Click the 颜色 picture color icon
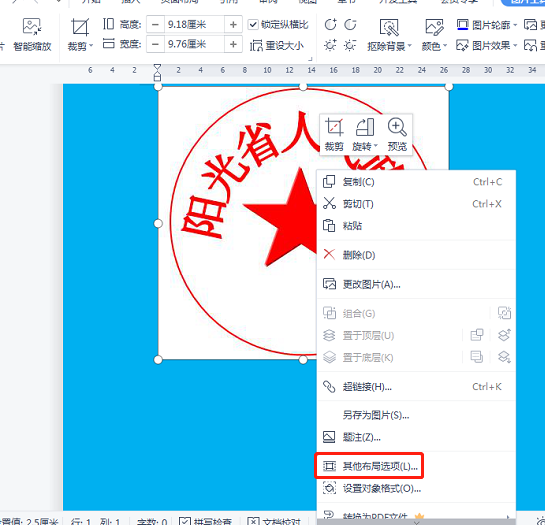This screenshot has height=525, width=545. coord(434,27)
